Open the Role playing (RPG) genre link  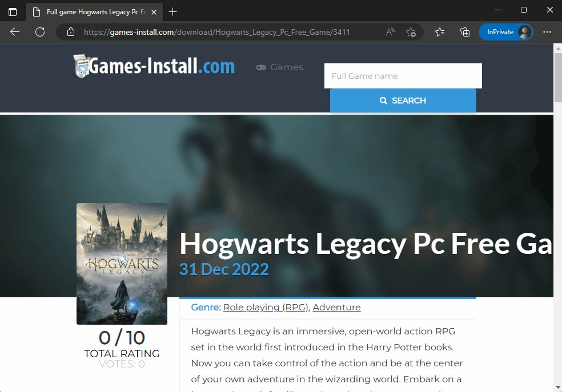point(266,307)
